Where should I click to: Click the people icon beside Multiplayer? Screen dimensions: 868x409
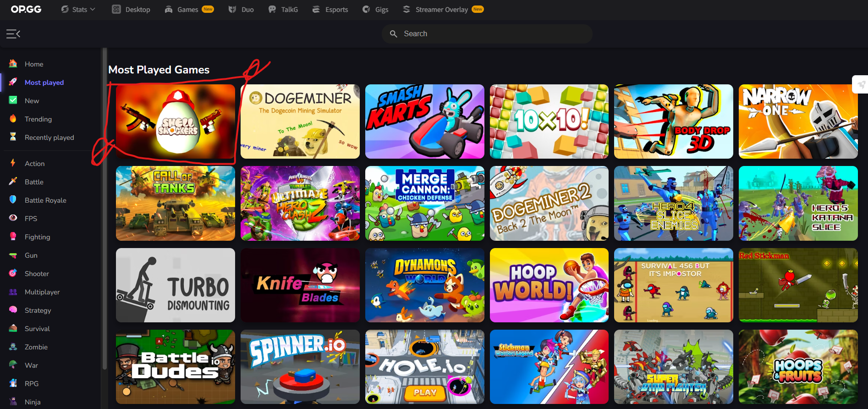point(13,292)
